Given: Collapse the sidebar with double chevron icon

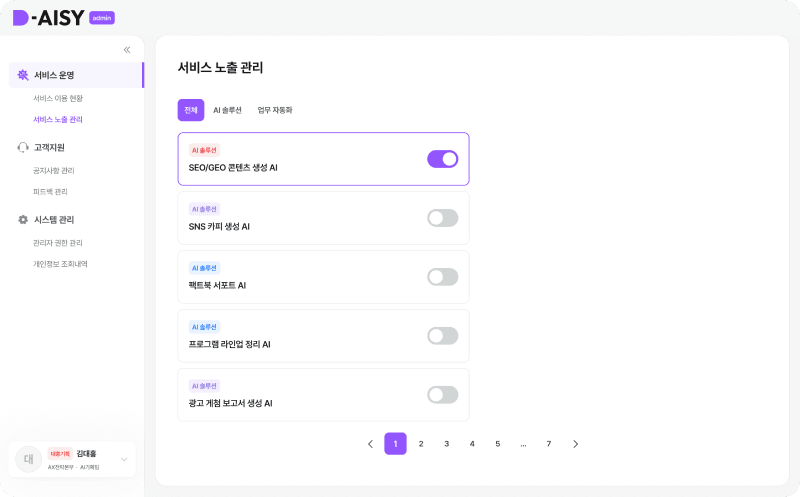Looking at the screenshot, I should [127, 49].
